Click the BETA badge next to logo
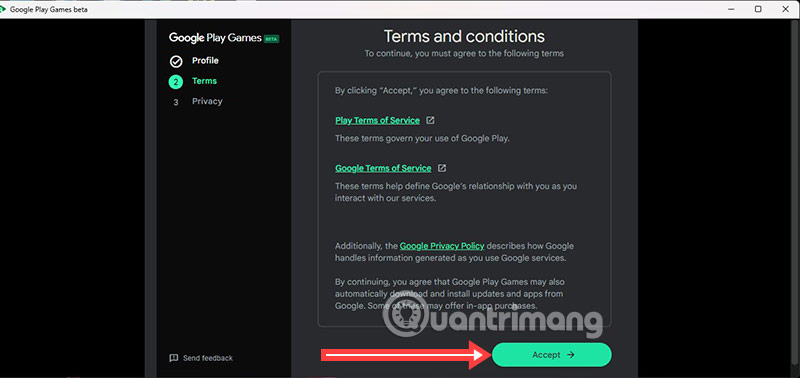Screen dimensions: 800x378 click(271, 39)
